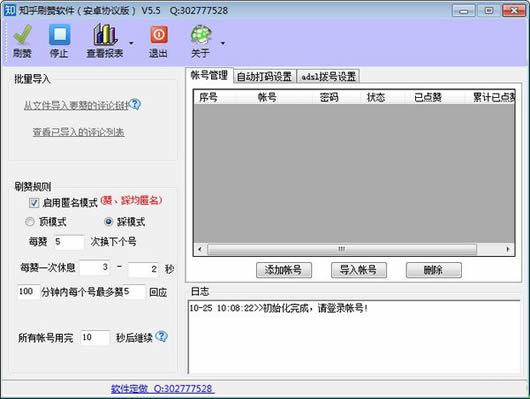
Task: Click the blue 停止 stop icon
Action: pos(59,35)
